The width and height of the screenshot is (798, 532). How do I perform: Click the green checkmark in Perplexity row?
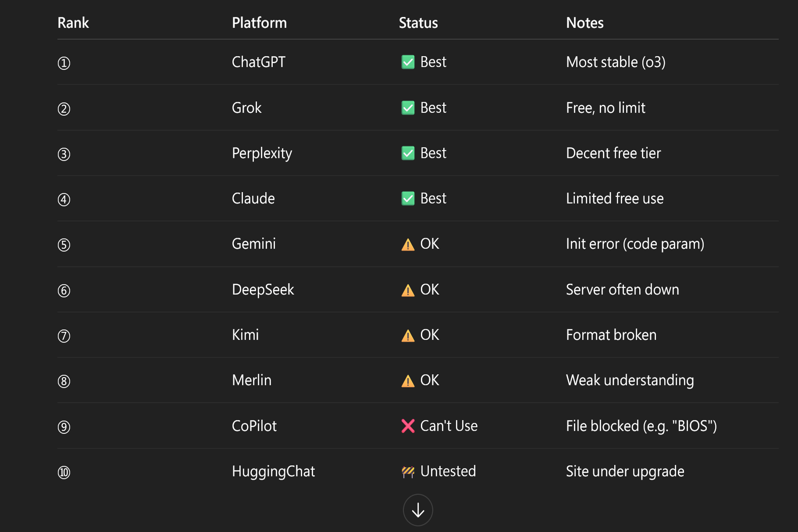click(x=408, y=153)
